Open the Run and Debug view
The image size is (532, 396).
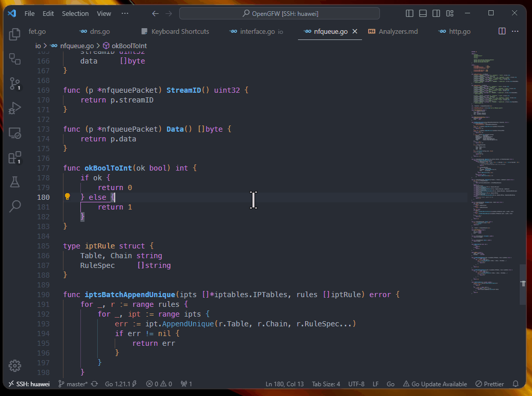point(15,108)
